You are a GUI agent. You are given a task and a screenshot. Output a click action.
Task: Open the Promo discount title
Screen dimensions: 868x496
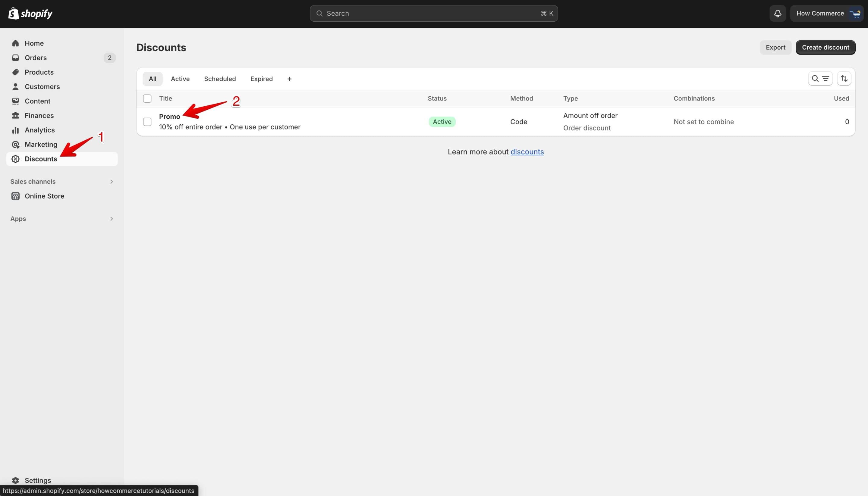[x=169, y=117]
